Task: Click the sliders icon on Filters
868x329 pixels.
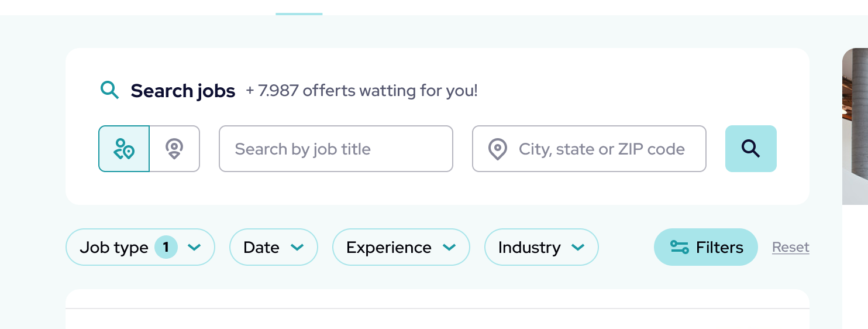Action: (679, 248)
